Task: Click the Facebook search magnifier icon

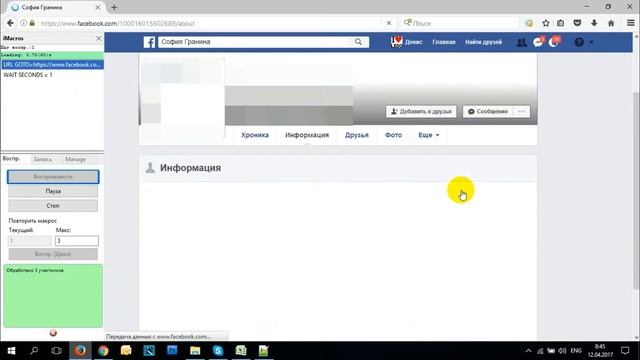Action: pos(358,42)
